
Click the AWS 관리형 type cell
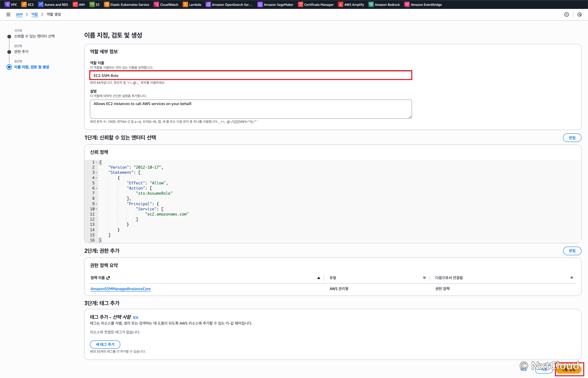coord(339,289)
